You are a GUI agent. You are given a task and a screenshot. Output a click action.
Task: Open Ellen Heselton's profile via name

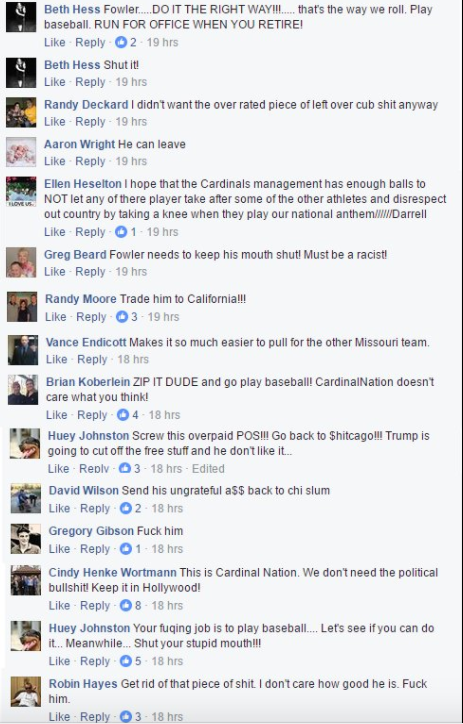tap(83, 184)
